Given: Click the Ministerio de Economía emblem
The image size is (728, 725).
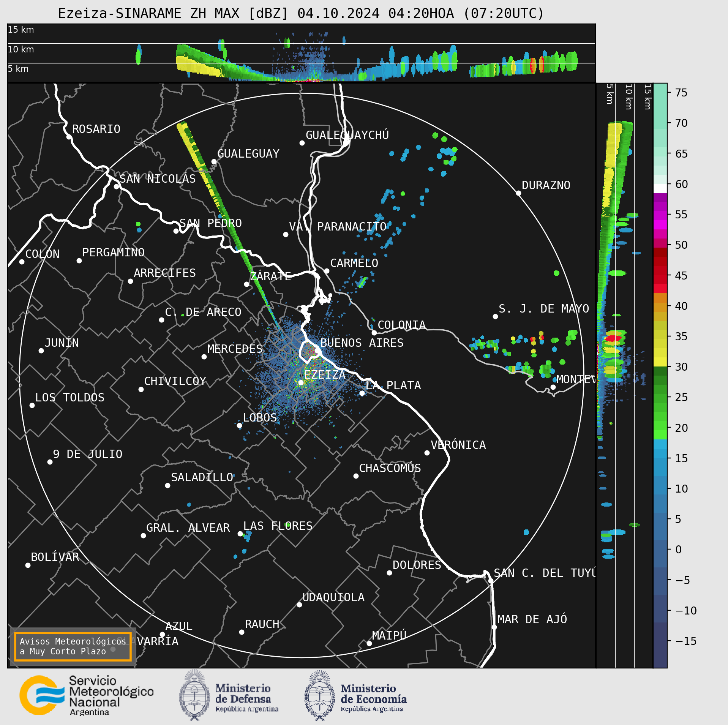Looking at the screenshot, I should [x=320, y=695].
